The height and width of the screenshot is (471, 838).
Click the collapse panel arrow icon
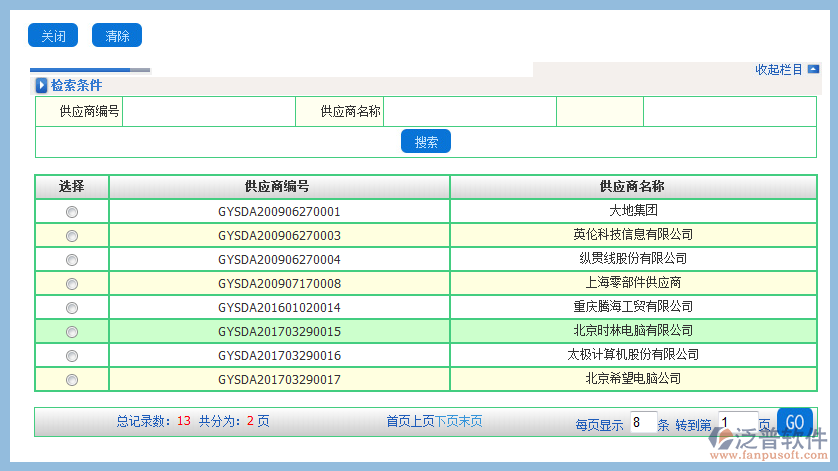tap(813, 69)
